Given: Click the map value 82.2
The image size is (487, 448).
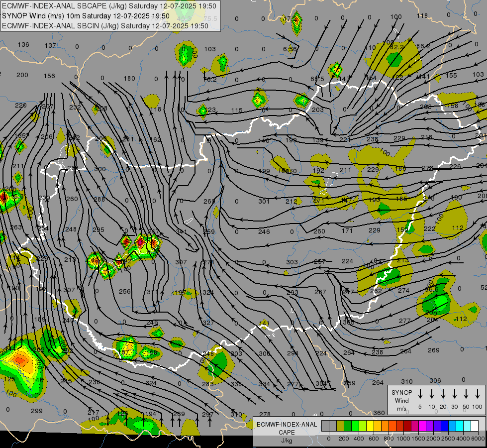Looking at the screenshot, I should [396, 47].
